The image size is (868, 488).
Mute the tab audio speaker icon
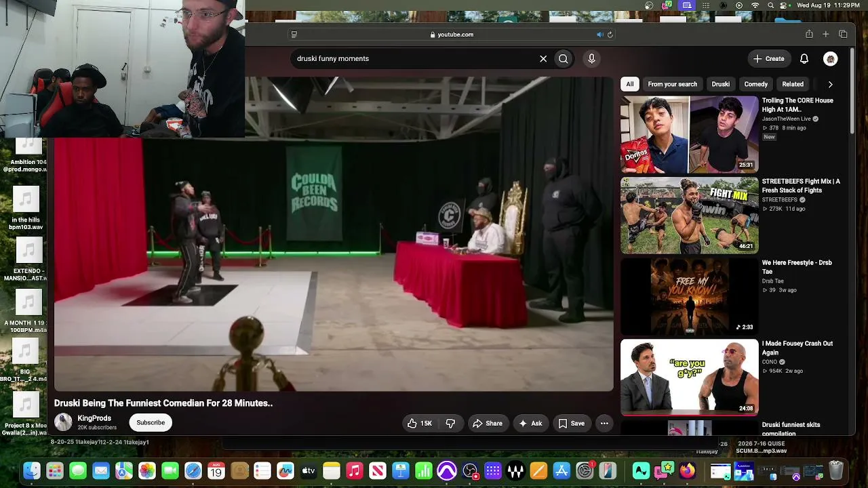click(x=599, y=35)
